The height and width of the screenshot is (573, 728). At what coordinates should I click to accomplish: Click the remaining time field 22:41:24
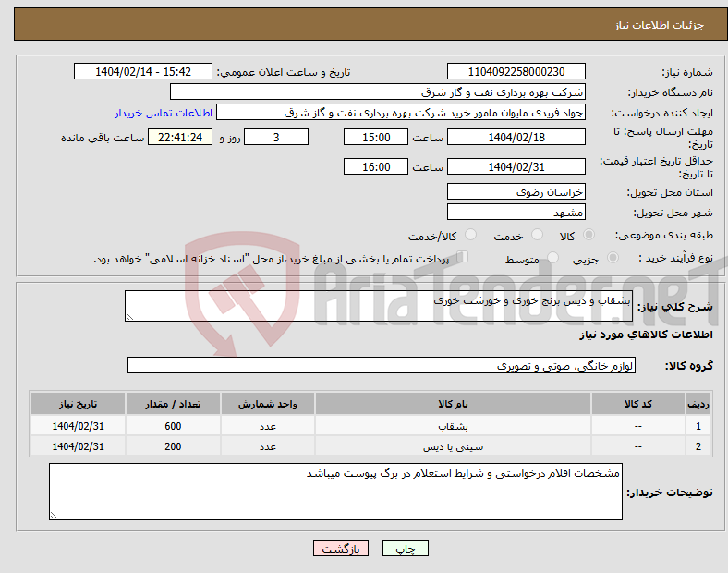tap(180, 137)
